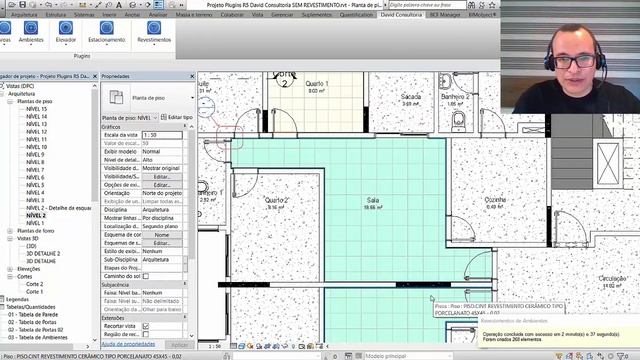Toggle the Recortar vista checkbox
The width and height of the screenshot is (640, 360).
(146, 326)
